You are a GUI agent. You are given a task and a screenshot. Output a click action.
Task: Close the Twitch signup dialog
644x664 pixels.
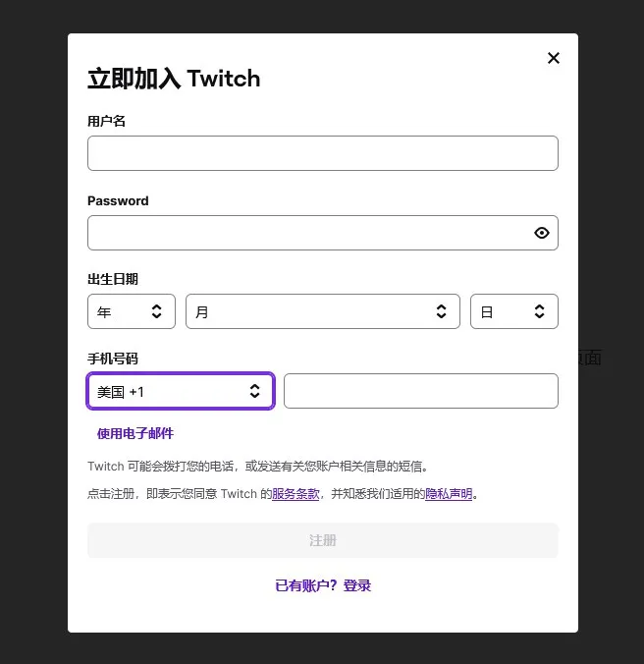pos(554,58)
